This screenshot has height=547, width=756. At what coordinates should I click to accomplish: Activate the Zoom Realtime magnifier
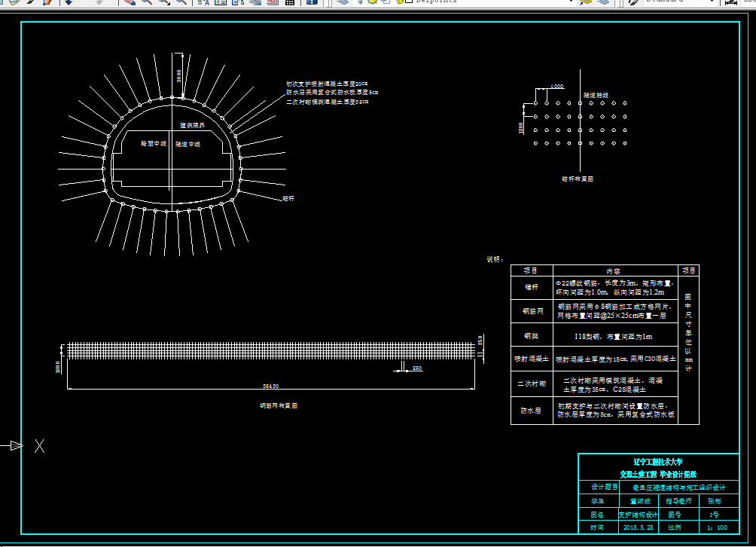[147, 2]
